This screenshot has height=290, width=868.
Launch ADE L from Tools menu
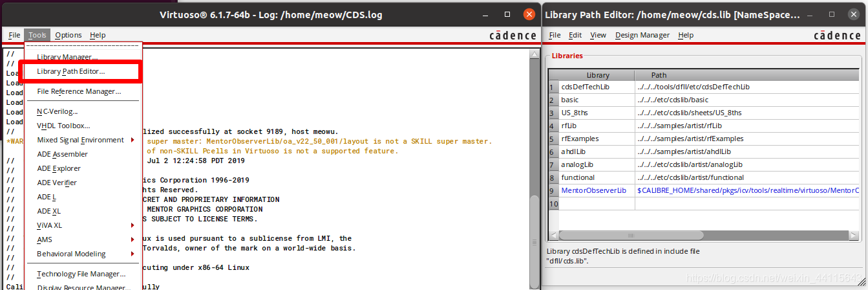[x=46, y=197]
